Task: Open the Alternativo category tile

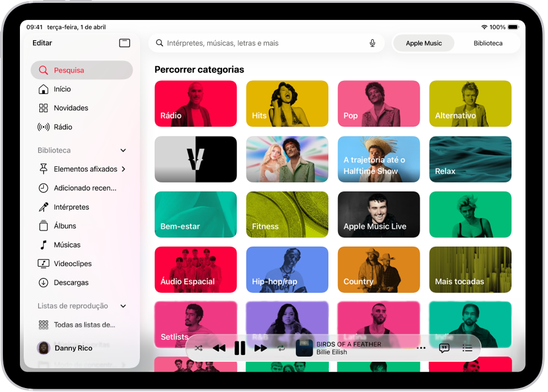Action: coord(471,104)
